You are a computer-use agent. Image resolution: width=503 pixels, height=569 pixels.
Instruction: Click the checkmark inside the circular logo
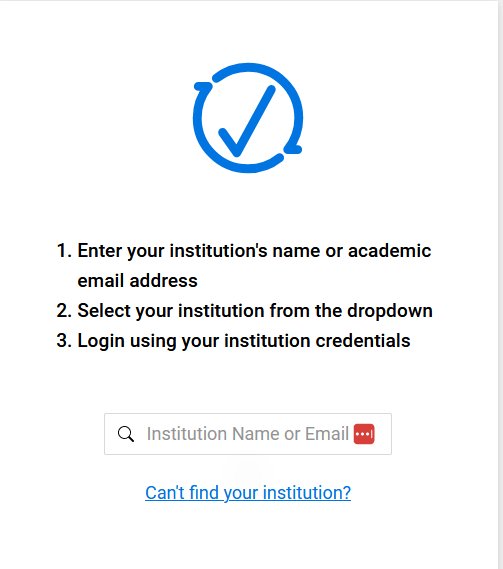point(247,122)
